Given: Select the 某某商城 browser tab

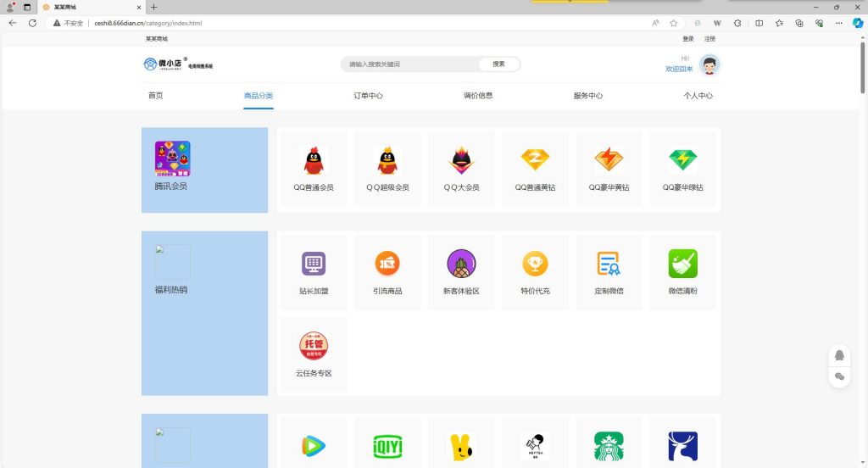Looking at the screenshot, I should [92, 7].
